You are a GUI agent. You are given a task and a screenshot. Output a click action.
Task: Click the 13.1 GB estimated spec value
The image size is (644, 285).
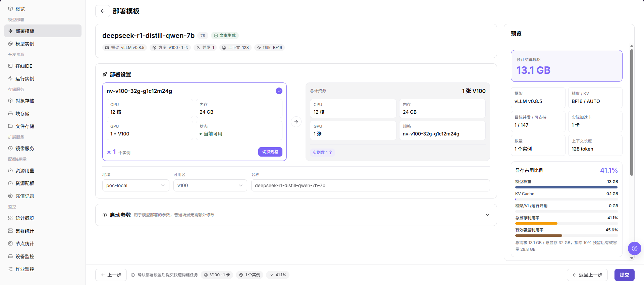(533, 70)
